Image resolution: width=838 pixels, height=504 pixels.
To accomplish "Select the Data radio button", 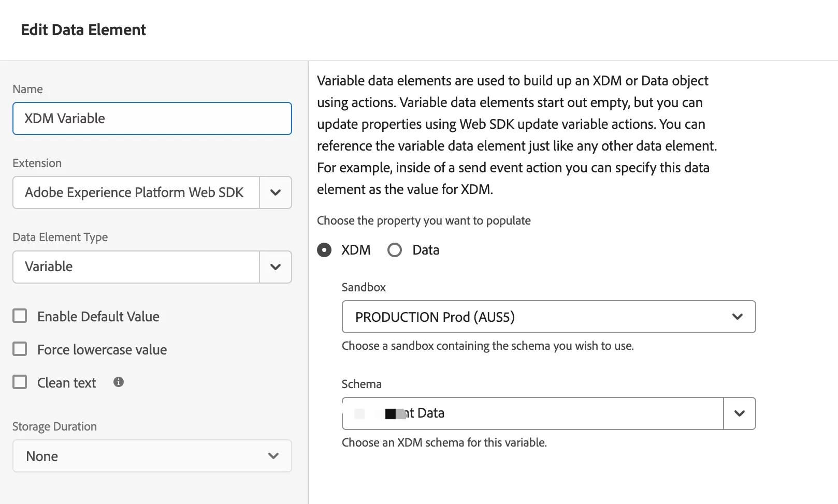I will [x=395, y=250].
